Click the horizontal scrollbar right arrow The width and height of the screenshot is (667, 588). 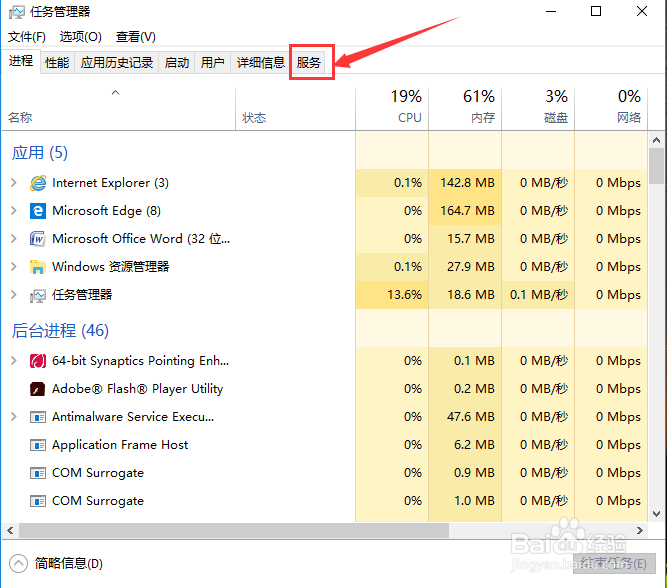point(640,531)
